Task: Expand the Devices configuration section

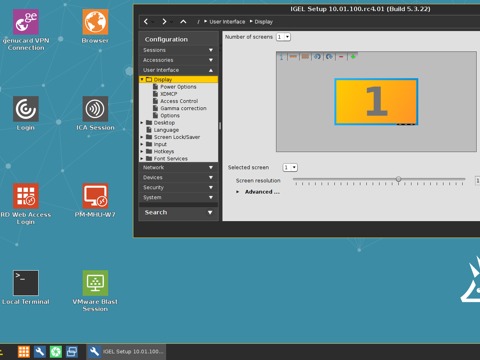Action: pyautogui.click(x=178, y=177)
